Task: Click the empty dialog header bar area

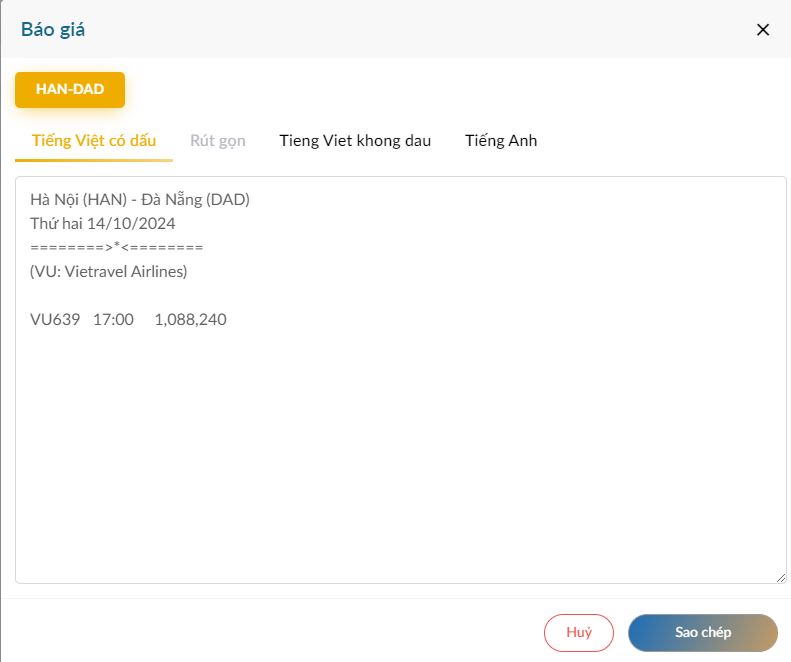Action: click(400, 29)
